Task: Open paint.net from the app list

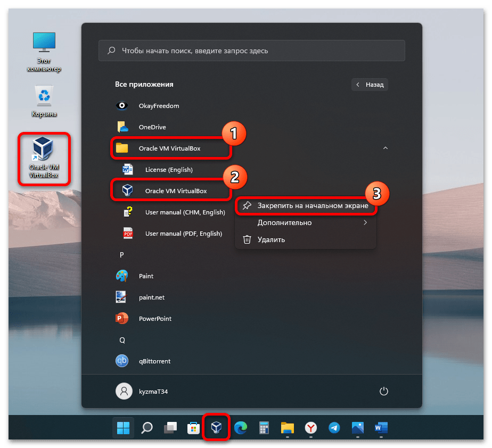Action: 140,297
